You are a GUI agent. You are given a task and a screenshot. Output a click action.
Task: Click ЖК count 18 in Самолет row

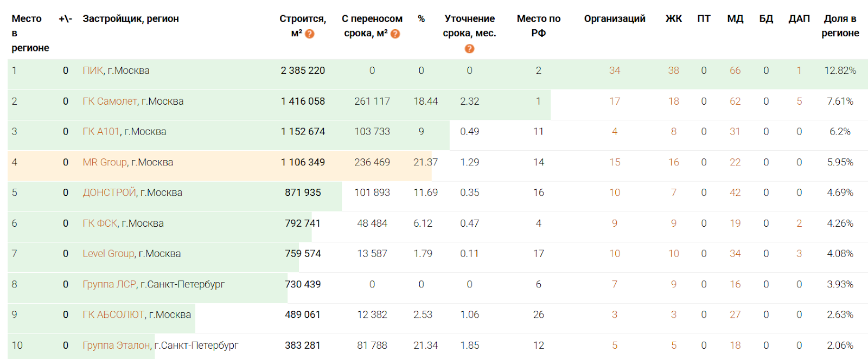coord(674,101)
